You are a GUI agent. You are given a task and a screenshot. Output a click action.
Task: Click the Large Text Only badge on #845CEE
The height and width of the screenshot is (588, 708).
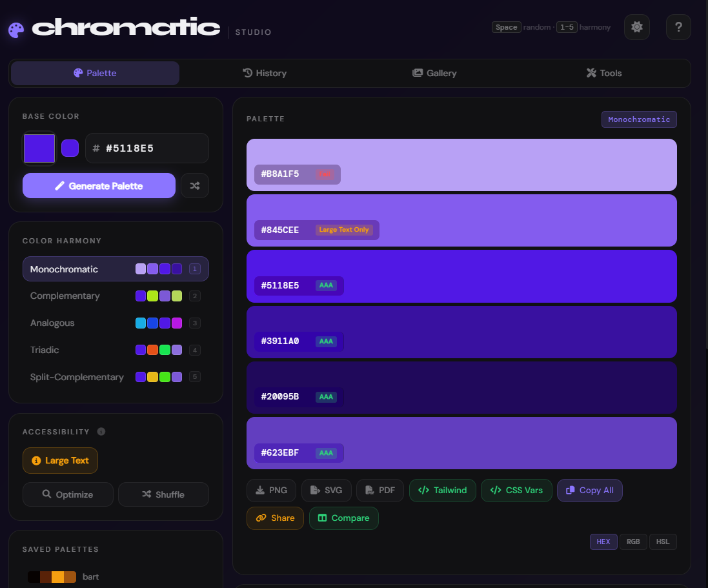click(343, 230)
